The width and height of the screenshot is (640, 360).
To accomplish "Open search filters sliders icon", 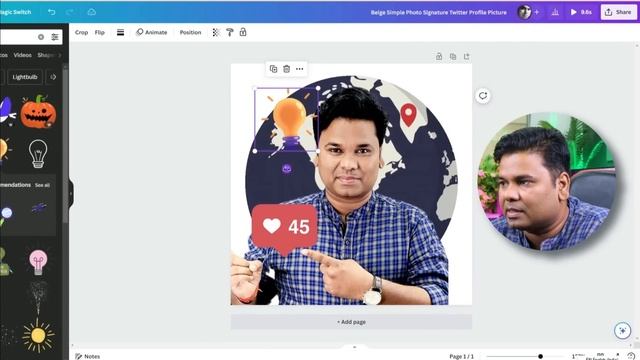I will click(x=55, y=37).
